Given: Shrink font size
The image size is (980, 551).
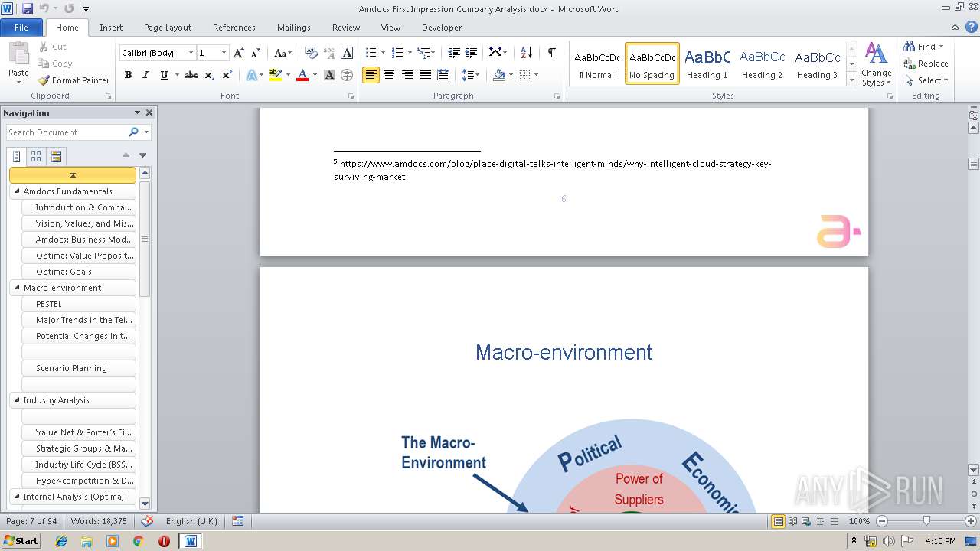Looking at the screenshot, I should click(256, 53).
